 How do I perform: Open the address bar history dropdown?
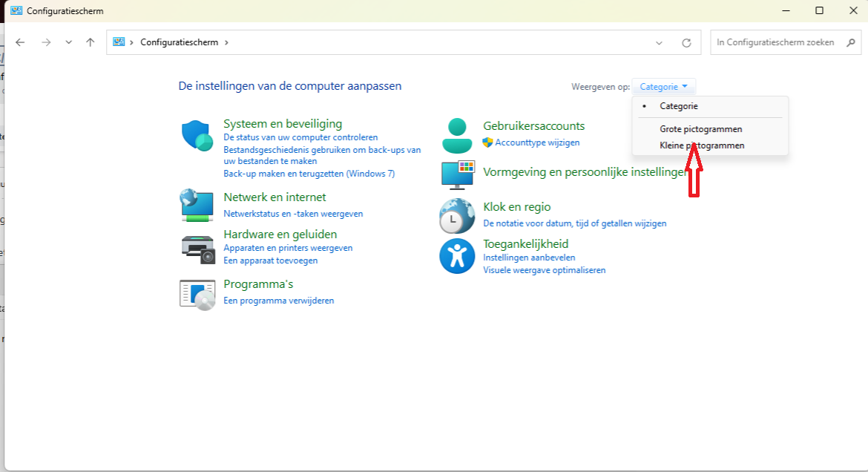click(x=659, y=43)
